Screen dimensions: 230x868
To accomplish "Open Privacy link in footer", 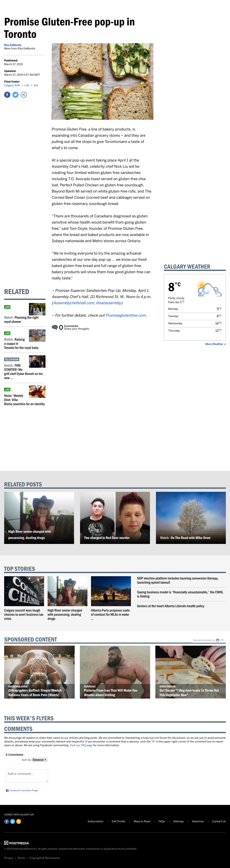I will click(8, 858).
